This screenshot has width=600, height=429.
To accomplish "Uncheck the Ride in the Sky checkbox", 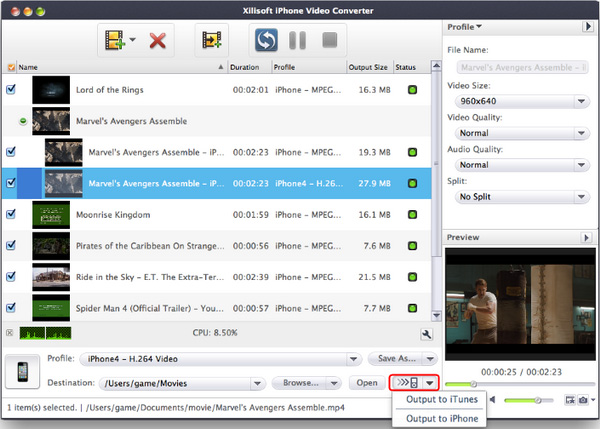I will click(11, 276).
